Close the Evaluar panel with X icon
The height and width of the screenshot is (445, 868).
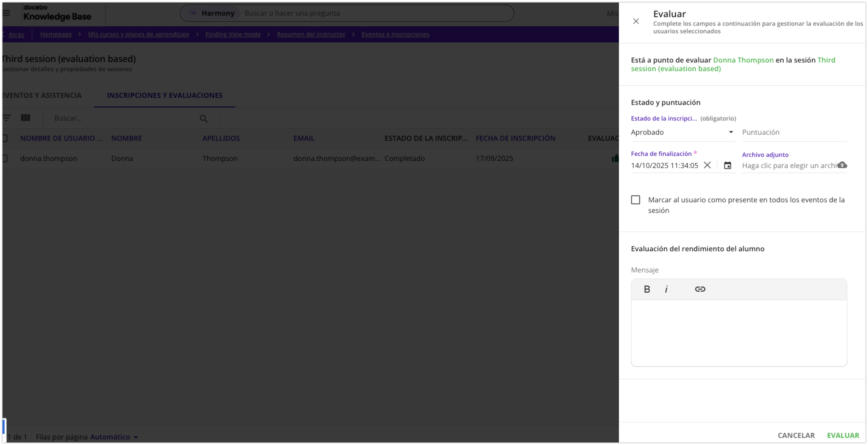(x=636, y=21)
